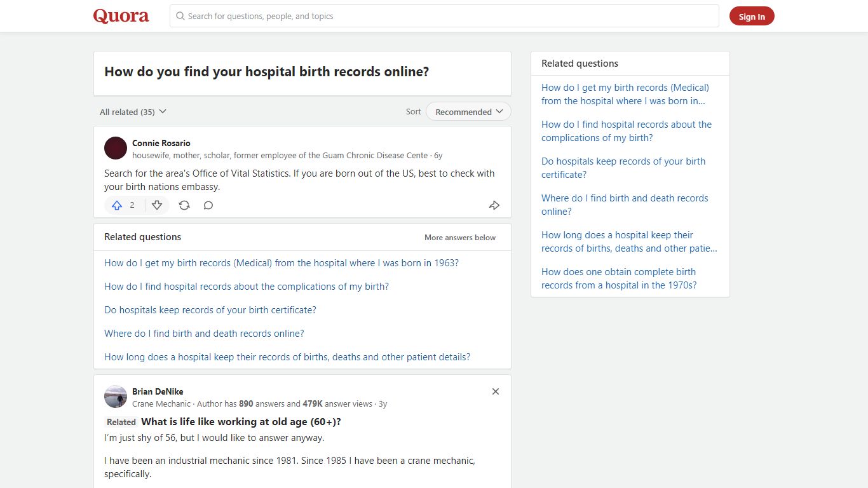The height and width of the screenshot is (488, 868).
Task: Open main-list birth and death records link
Action: [204, 334]
